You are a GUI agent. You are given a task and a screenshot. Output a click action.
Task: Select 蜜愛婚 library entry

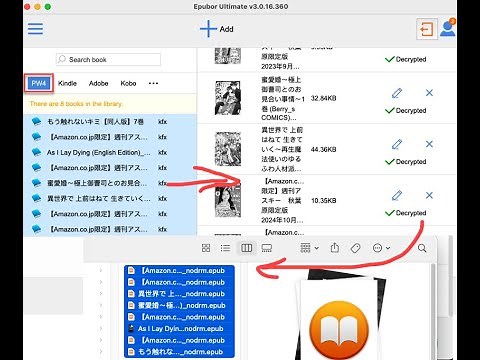click(x=110, y=183)
